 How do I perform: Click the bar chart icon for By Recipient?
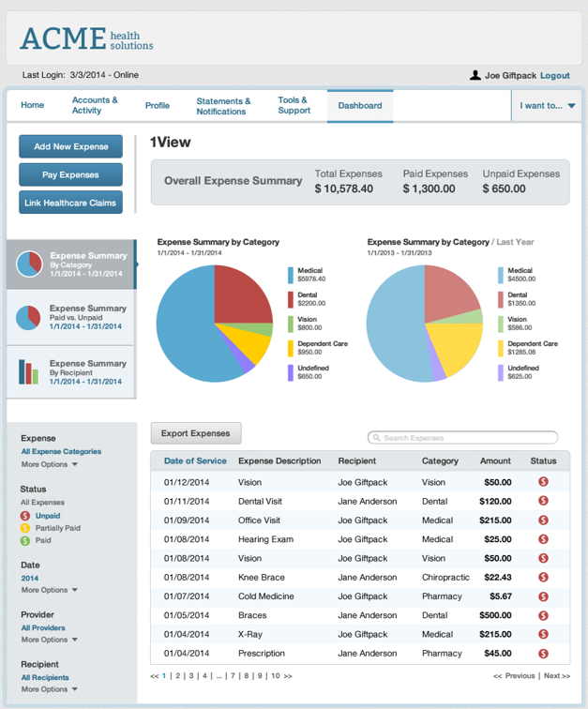[x=29, y=372]
